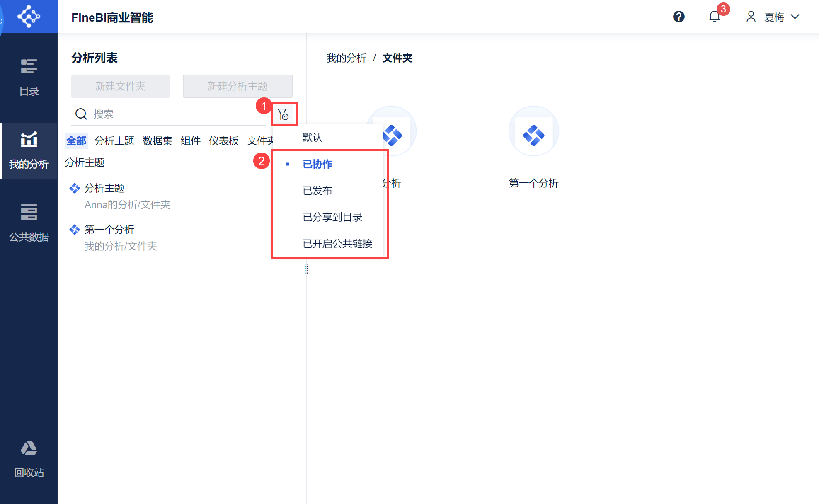
Task: Click the FineBI logo icon
Action: (29, 17)
